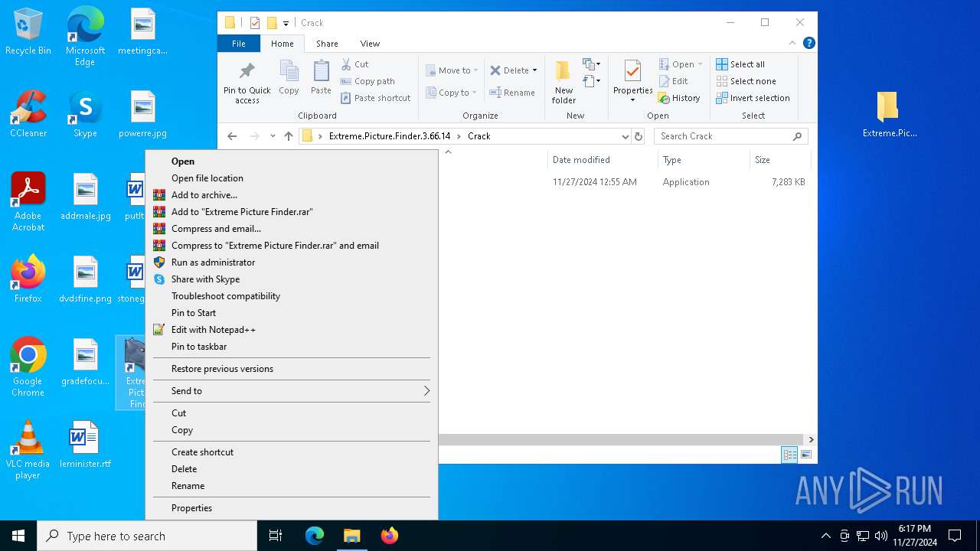Image resolution: width=980 pixels, height=551 pixels.
Task: Open VLC media player desktop shortcut
Action: coord(28,450)
